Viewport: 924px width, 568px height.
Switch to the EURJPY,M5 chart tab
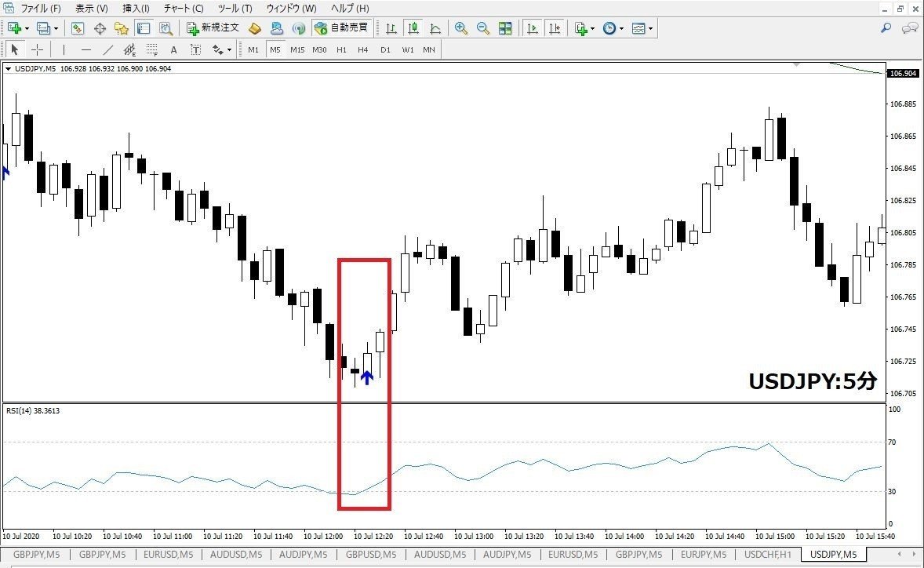pos(704,555)
